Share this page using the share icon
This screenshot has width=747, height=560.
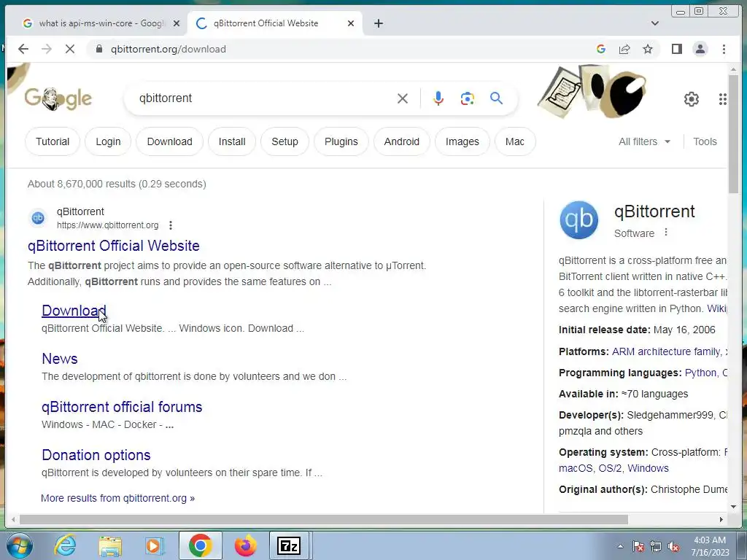(624, 49)
